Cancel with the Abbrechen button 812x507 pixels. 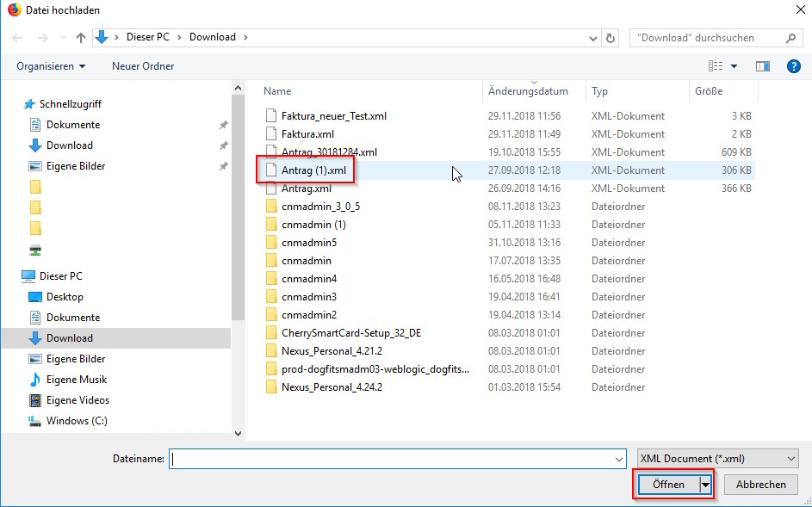tap(760, 485)
